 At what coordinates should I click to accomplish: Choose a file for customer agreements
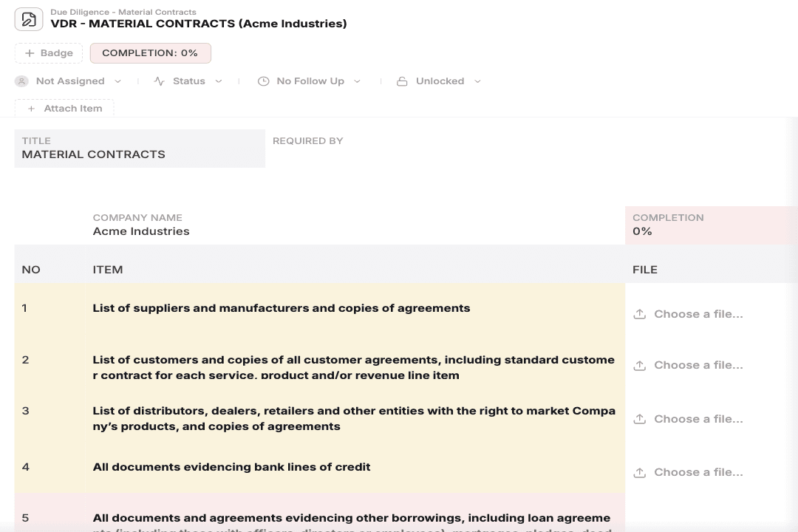(688, 365)
